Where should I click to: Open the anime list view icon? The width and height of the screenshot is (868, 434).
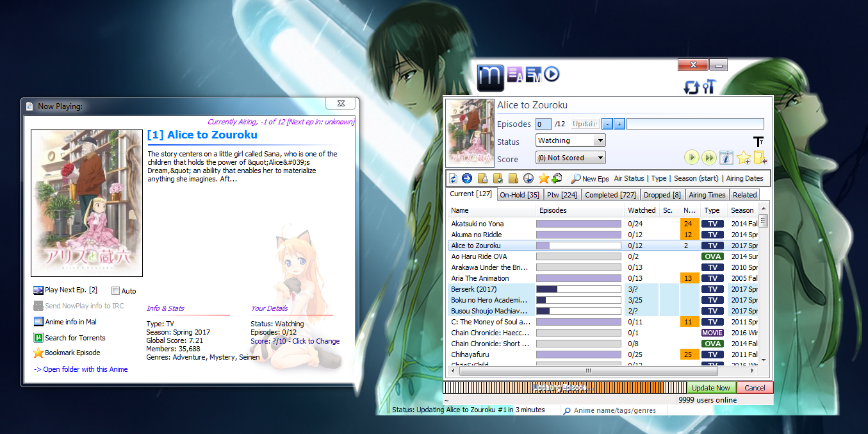515,75
